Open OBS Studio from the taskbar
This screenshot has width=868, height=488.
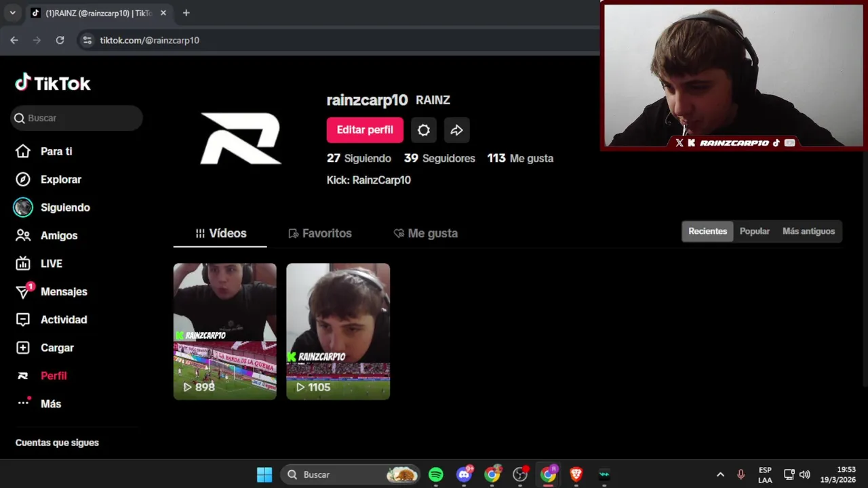(x=521, y=474)
